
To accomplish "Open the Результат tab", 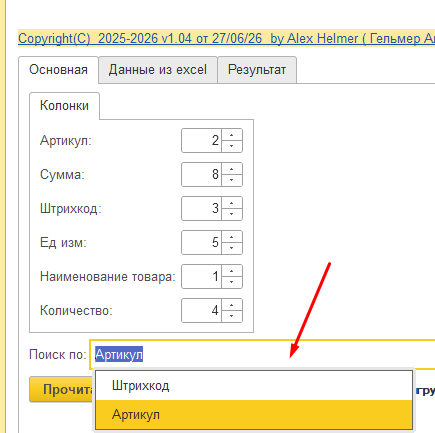I will (257, 70).
